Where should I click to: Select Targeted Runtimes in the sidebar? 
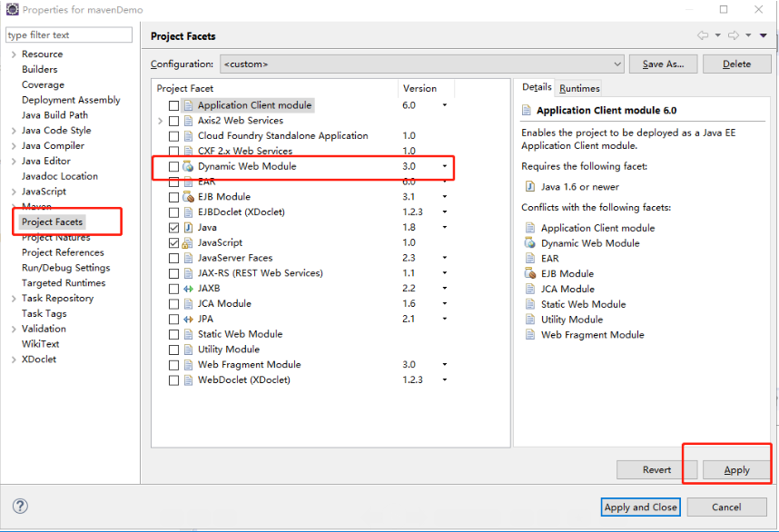tap(64, 283)
